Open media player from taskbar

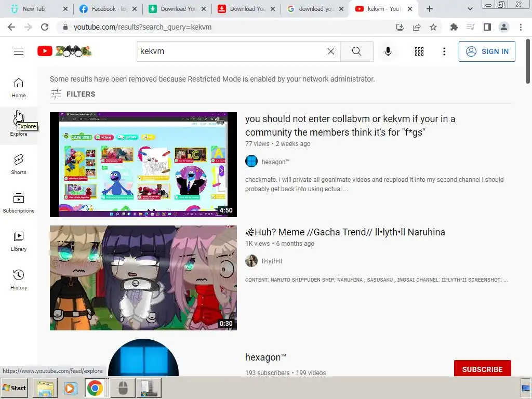point(70,388)
